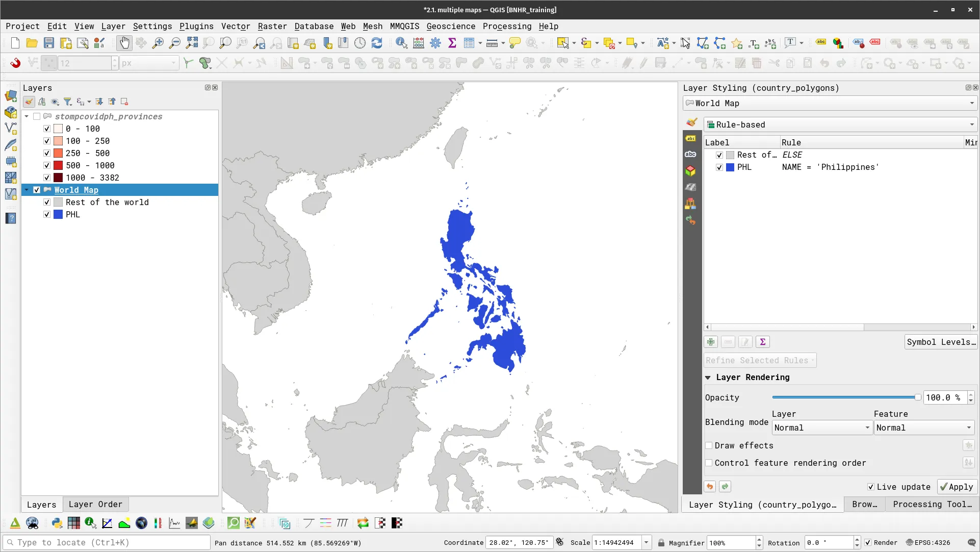Click the New Project icon

(x=15, y=43)
